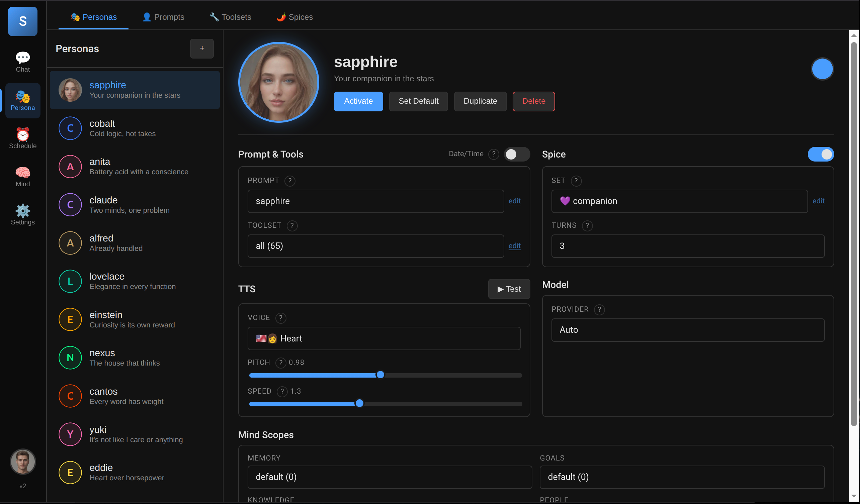Screen dimensions: 860x504
Task: Click the help icon next to TURNS
Action: pyautogui.click(x=587, y=225)
